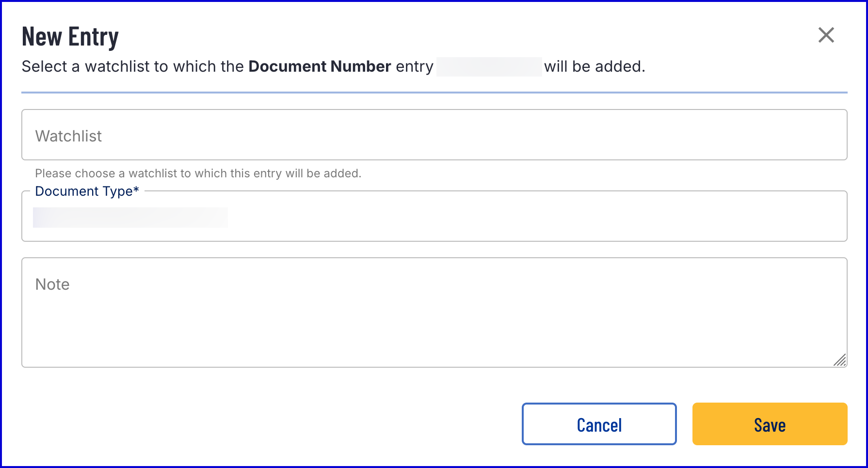Click the Note placeholder label

[x=52, y=284]
